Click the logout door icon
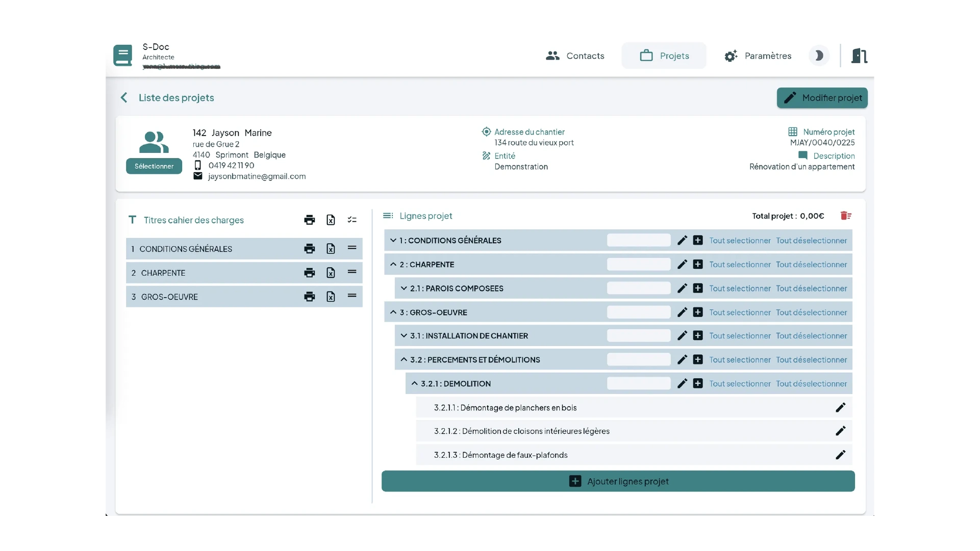Image resolution: width=980 pixels, height=551 pixels. point(859,56)
